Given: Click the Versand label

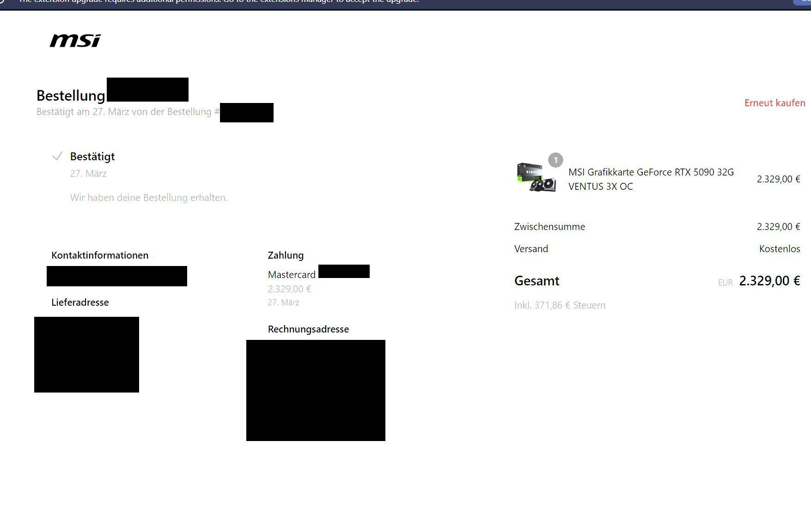Looking at the screenshot, I should coord(531,249).
